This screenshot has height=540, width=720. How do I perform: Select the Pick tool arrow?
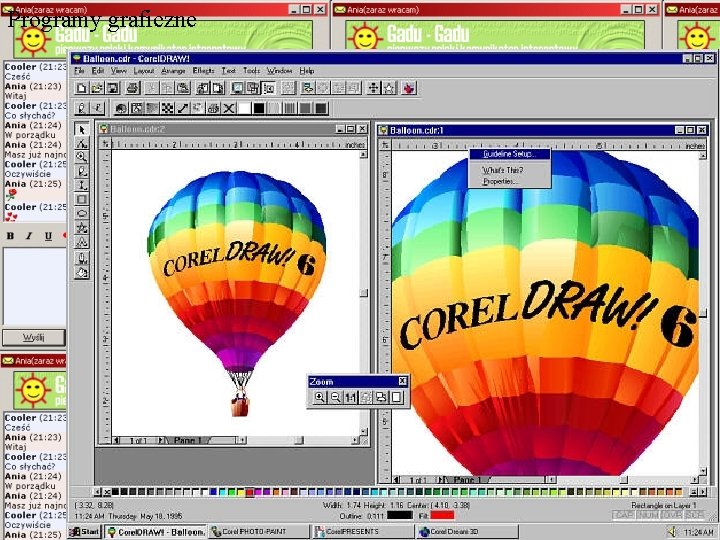(82, 129)
